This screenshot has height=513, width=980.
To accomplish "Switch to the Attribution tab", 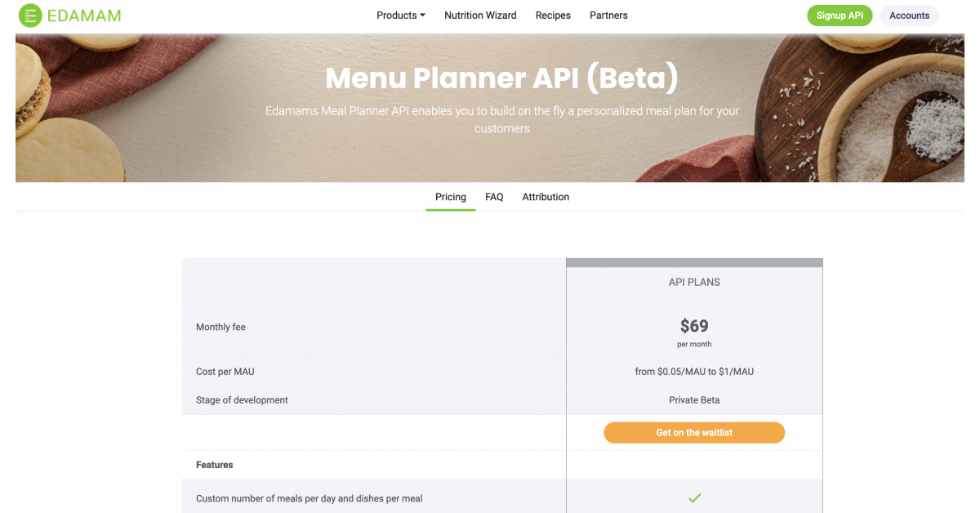I will 546,197.
